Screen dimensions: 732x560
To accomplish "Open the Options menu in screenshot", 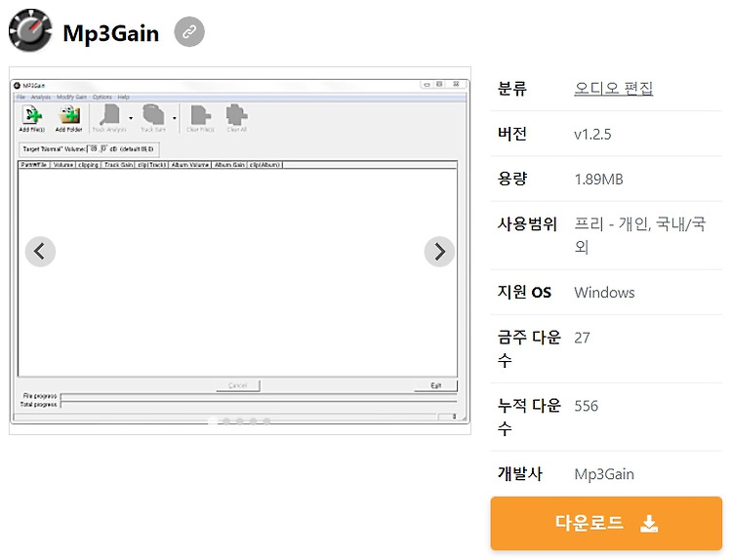I will [x=102, y=97].
